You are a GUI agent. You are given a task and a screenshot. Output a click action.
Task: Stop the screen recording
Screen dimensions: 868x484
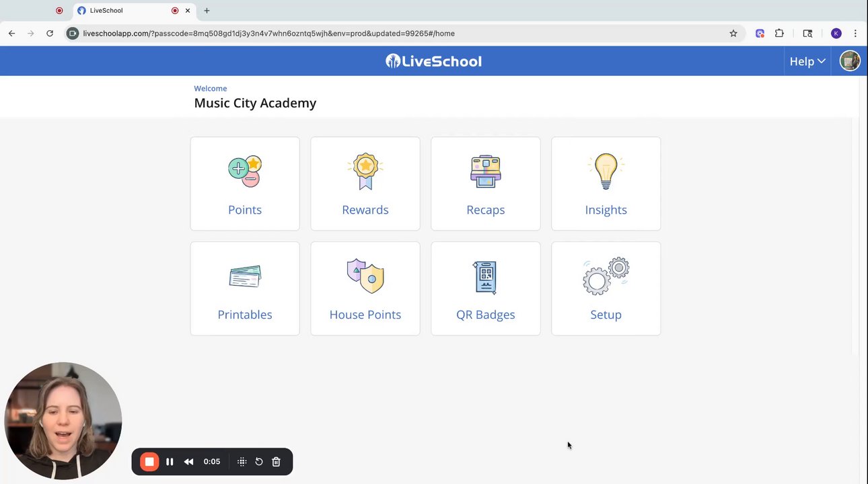tap(149, 462)
